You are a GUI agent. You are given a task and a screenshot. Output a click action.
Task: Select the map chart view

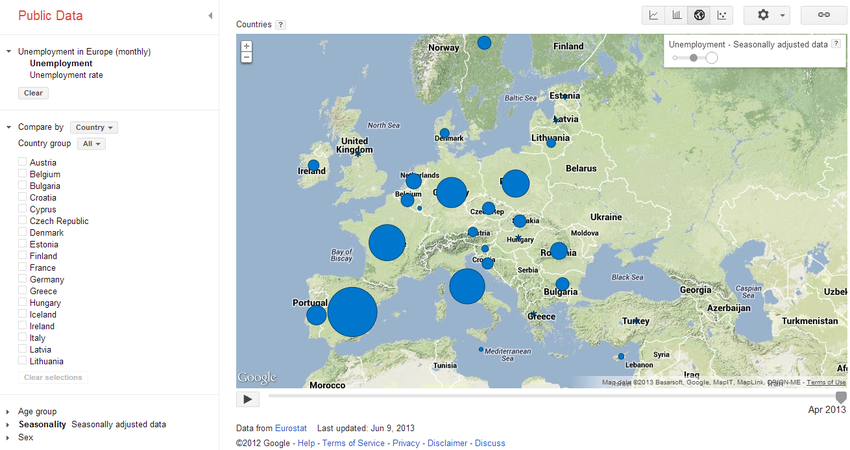tap(700, 15)
